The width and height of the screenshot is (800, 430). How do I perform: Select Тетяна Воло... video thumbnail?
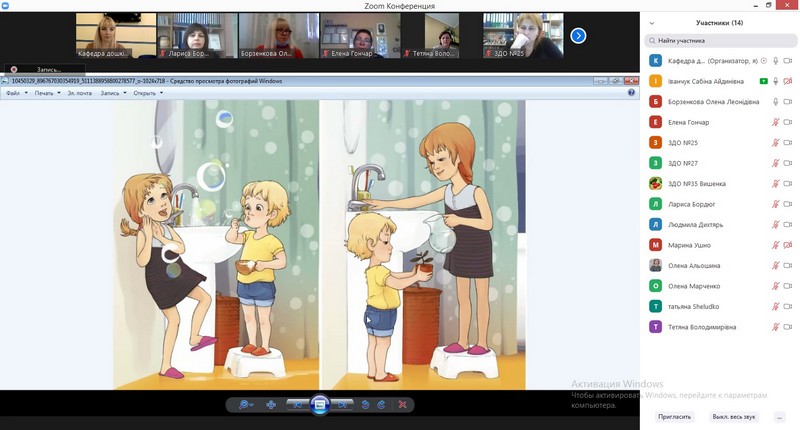click(442, 35)
